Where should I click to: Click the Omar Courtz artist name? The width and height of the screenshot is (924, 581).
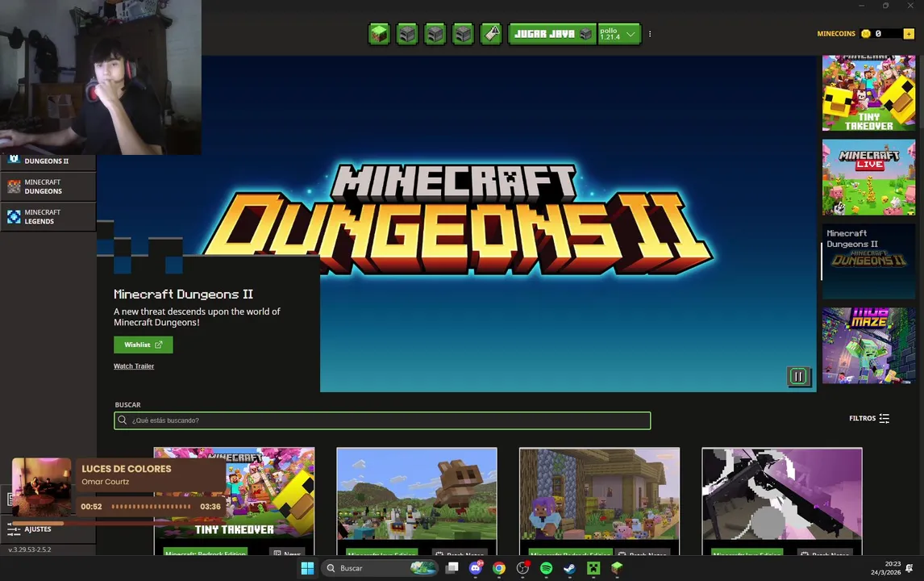click(105, 482)
